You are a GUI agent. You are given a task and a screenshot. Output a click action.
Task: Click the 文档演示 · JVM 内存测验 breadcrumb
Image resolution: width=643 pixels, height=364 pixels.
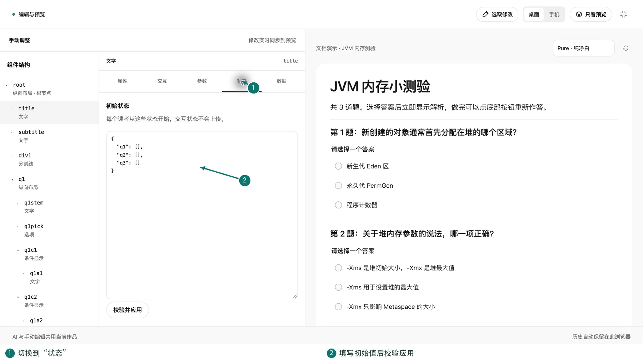click(x=346, y=48)
